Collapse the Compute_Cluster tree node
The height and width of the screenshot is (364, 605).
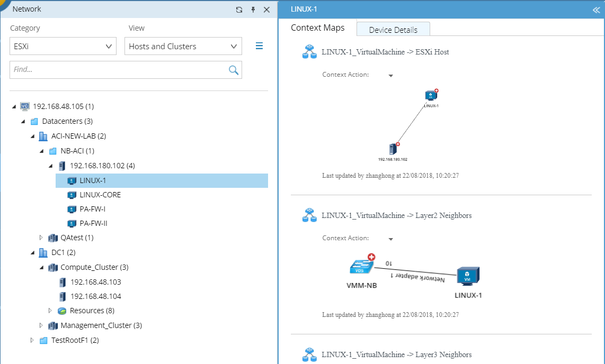(x=41, y=267)
